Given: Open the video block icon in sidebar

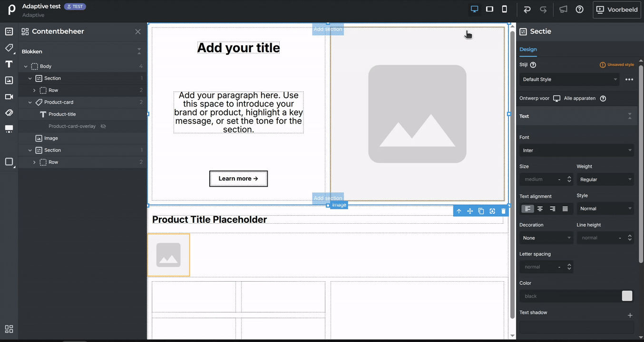Looking at the screenshot, I should click(x=9, y=96).
